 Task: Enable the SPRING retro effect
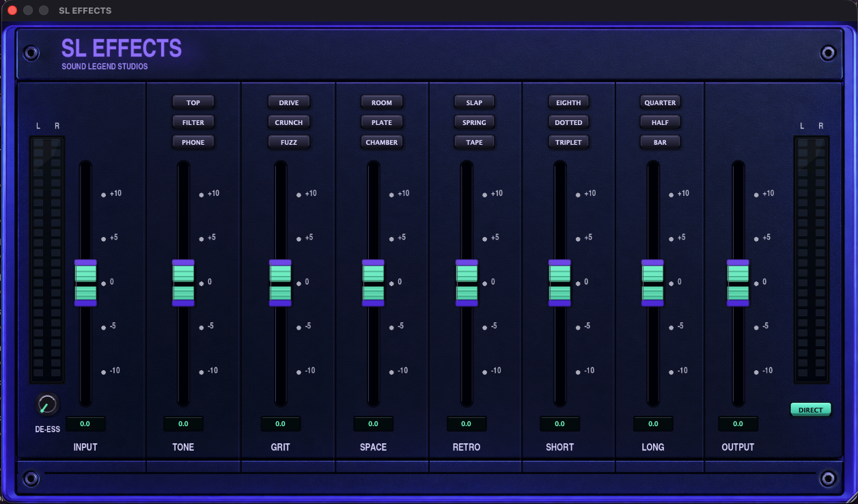pos(475,122)
